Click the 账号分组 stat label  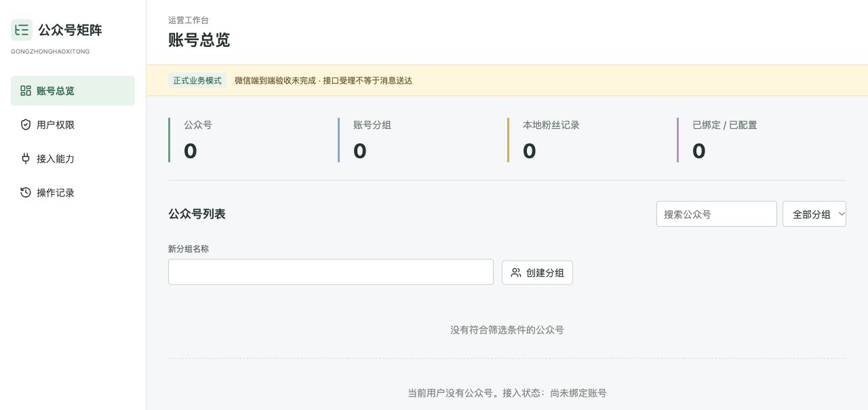tap(372, 125)
